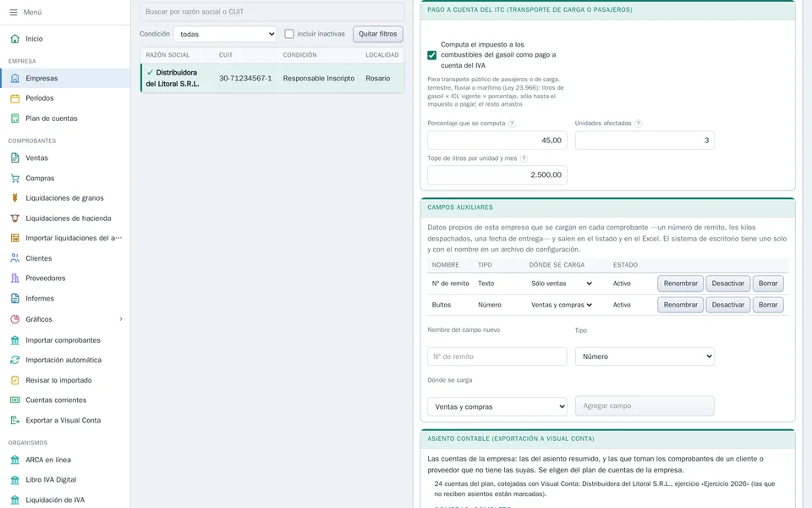
Task: Open Sólo ventas dropdown for Nº de remito
Action: point(562,284)
